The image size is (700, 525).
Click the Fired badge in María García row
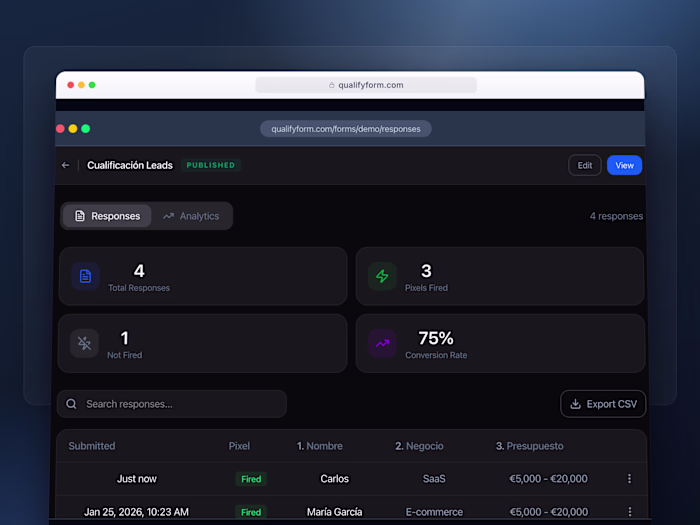(251, 512)
